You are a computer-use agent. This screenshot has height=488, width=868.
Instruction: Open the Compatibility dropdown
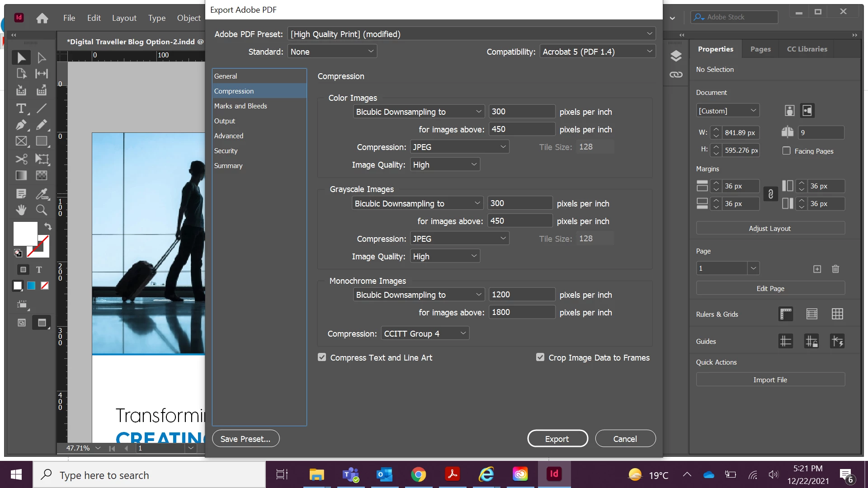598,52
